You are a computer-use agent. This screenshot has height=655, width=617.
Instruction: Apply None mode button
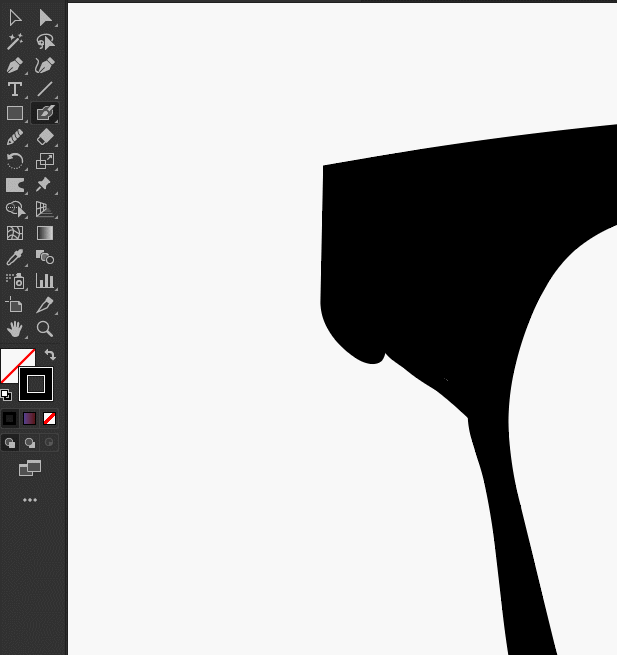click(49, 419)
